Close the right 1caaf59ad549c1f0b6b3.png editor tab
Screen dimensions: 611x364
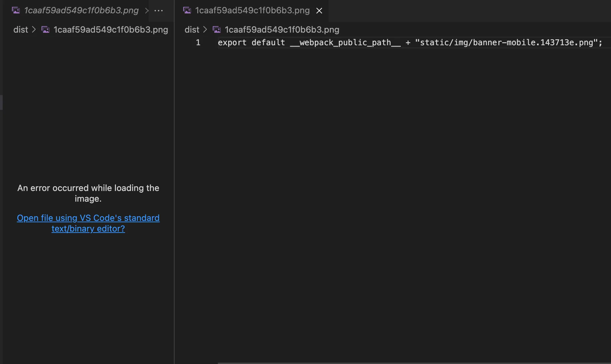319,11
